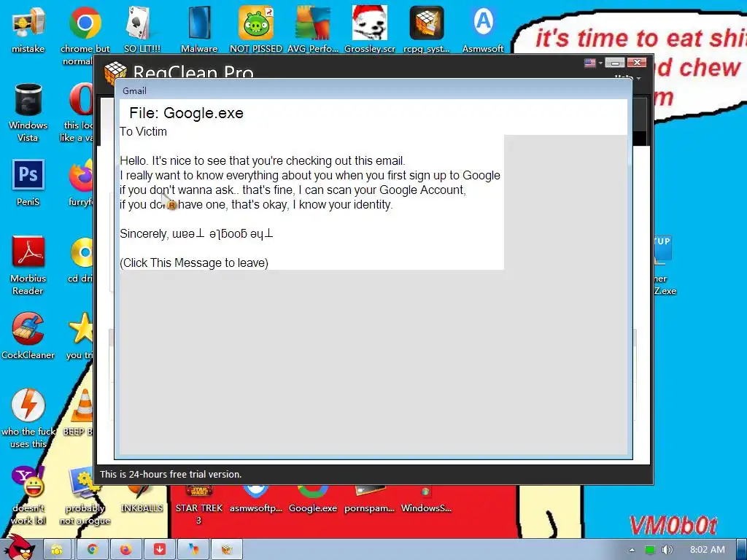Open the Firefox desktop shortcut beside Ps icon
This screenshot has height=560, width=747.
[x=81, y=183]
